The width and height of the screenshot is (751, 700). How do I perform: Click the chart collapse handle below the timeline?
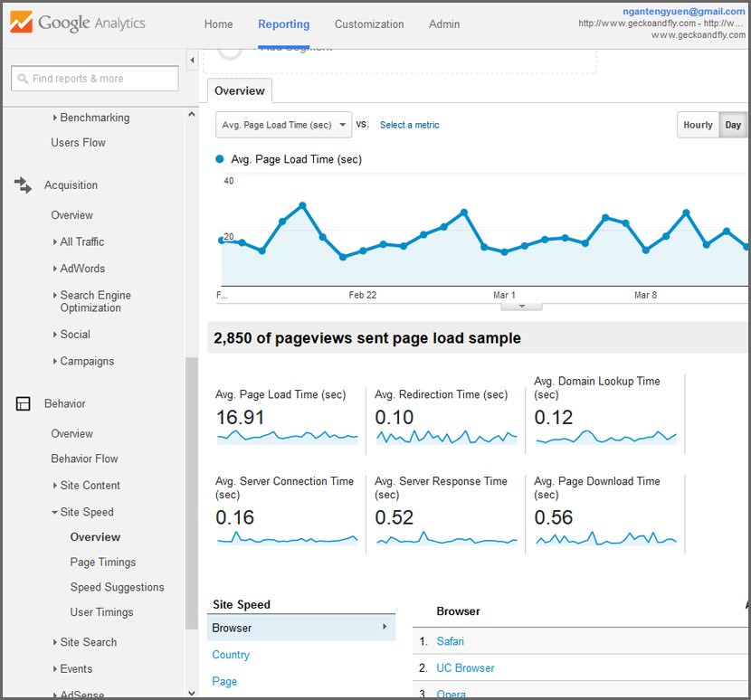coord(521,307)
